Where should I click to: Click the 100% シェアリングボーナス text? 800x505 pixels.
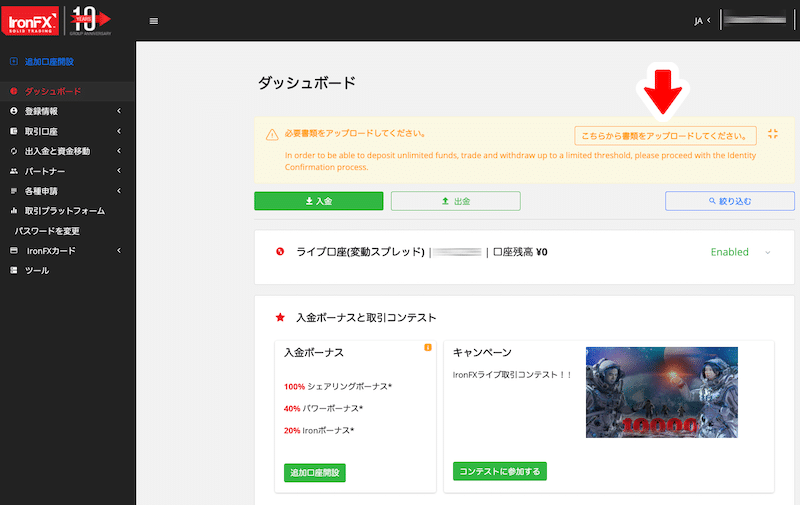coord(338,386)
